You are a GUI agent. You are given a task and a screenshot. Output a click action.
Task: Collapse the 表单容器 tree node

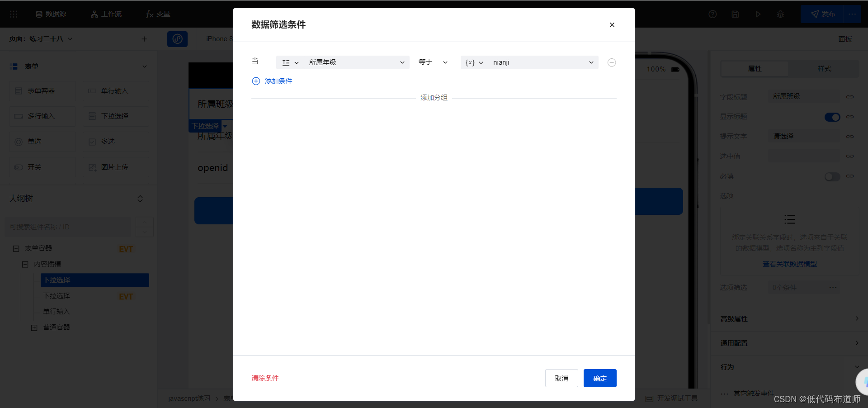click(16, 248)
